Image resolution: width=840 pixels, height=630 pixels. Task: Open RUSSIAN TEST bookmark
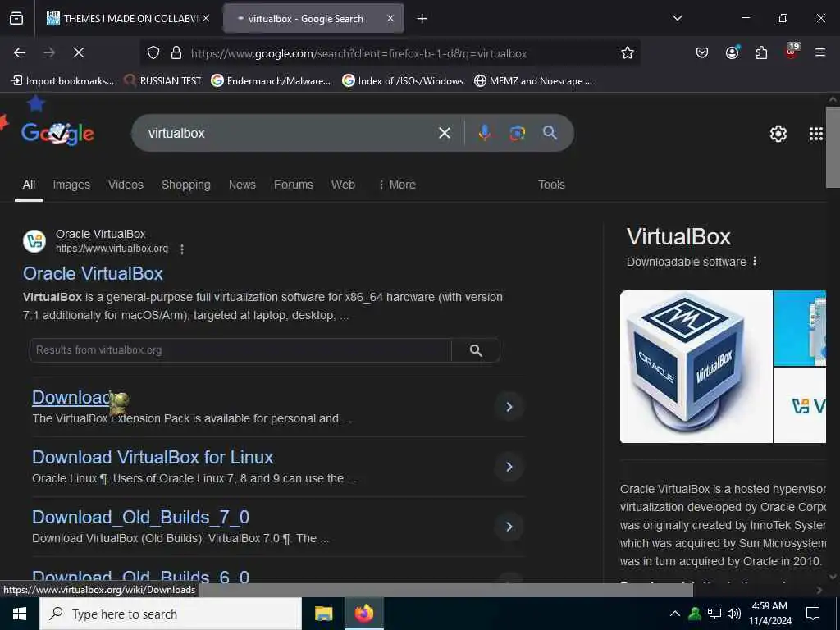(162, 81)
